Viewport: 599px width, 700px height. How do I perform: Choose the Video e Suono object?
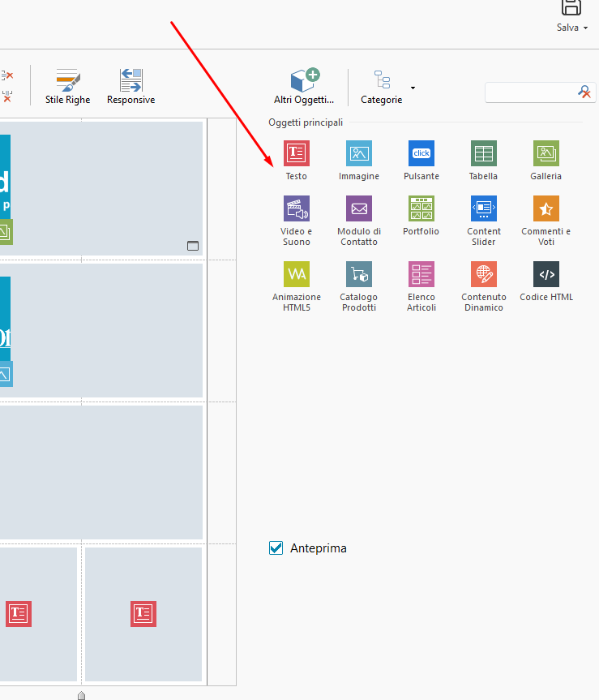296,208
